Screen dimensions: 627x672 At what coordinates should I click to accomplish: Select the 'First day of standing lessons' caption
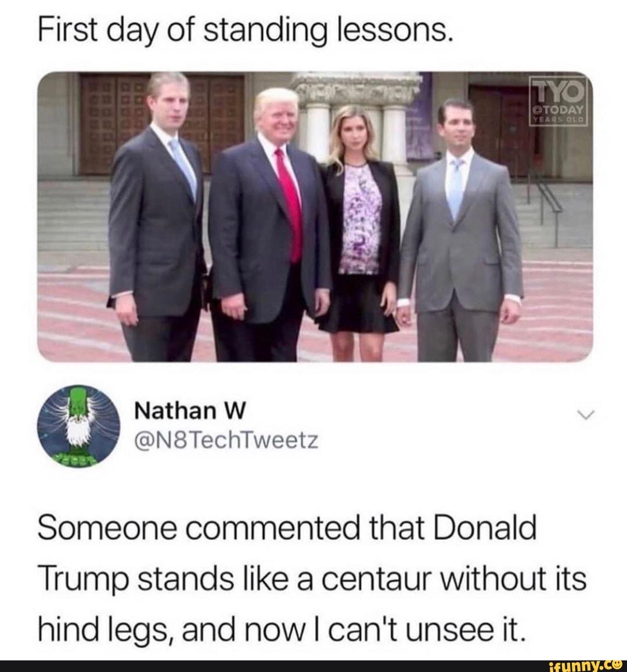pyautogui.click(x=246, y=31)
